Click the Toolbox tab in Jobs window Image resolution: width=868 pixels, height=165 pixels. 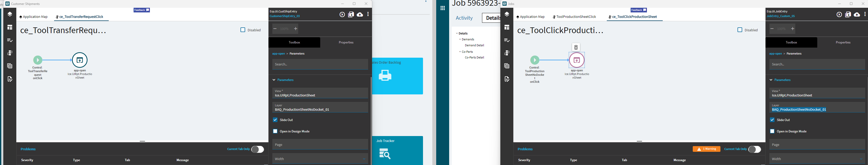click(x=791, y=42)
